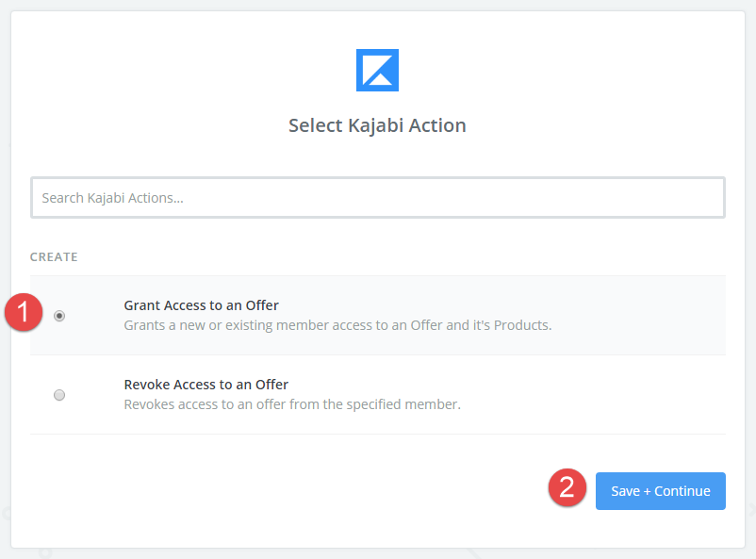
Task: Select the Grant Access to an Offer radio
Action: [x=59, y=316]
